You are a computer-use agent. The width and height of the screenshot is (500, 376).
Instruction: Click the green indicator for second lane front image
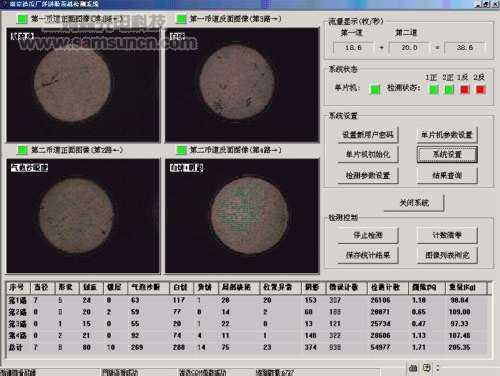[x=22, y=150]
